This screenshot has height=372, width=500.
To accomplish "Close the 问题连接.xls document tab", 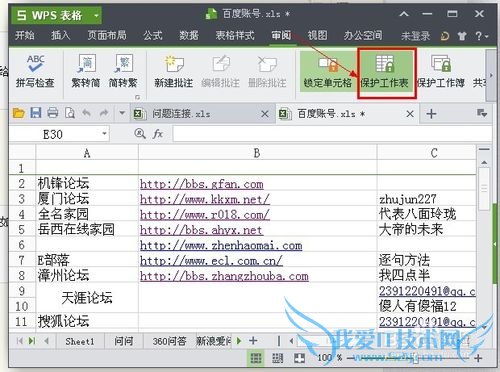I will (265, 114).
